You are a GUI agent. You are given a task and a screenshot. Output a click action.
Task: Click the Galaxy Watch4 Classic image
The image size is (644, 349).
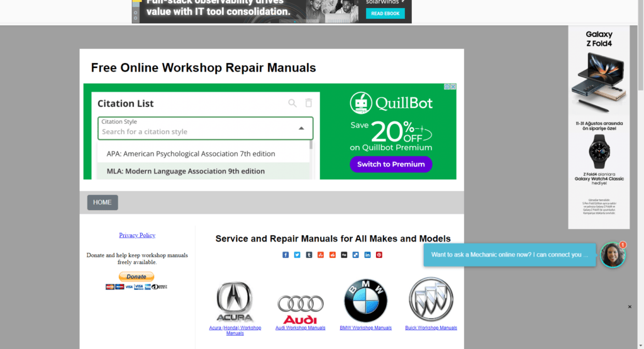tap(599, 151)
